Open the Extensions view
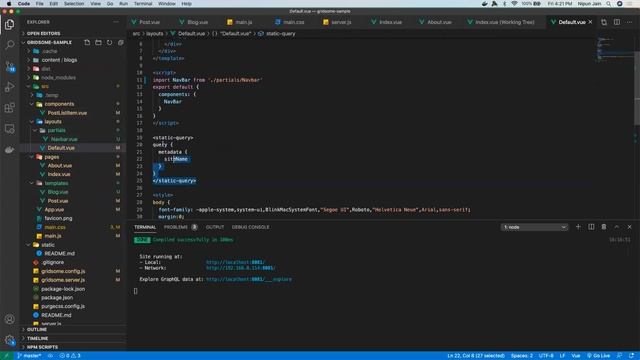Viewport: 640px width, 360px height. tap(9, 108)
